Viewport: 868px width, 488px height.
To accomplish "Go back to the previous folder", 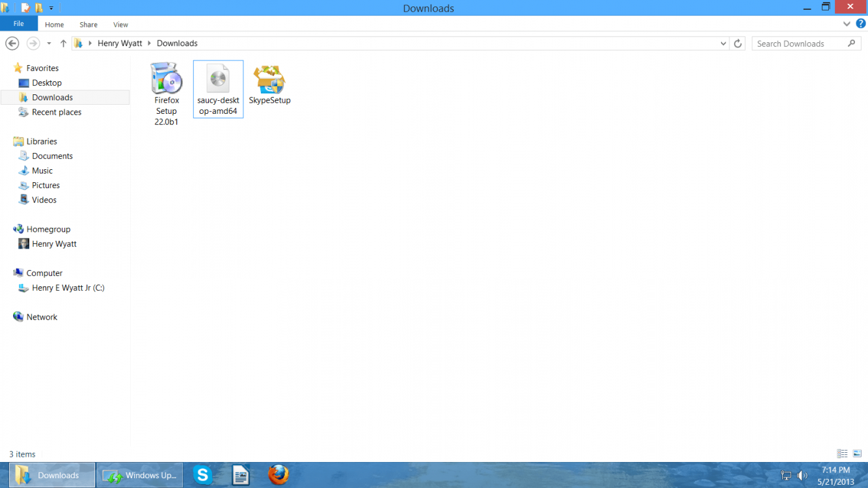I will coord(12,43).
